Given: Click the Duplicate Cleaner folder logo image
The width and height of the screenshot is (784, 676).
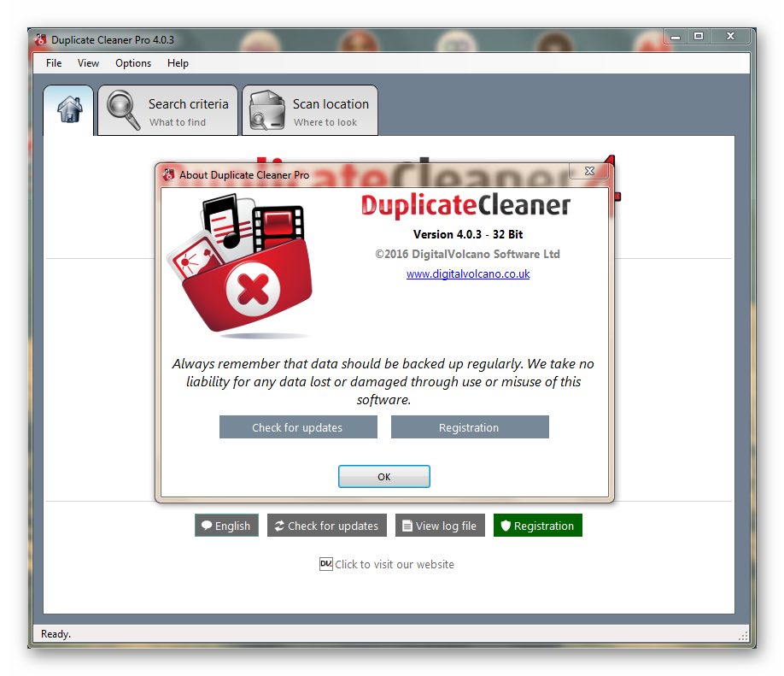Looking at the screenshot, I should pos(241,264).
